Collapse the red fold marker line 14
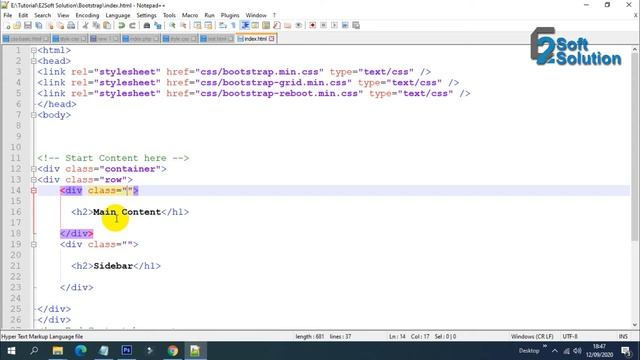This screenshot has width=640, height=360. [x=33, y=191]
